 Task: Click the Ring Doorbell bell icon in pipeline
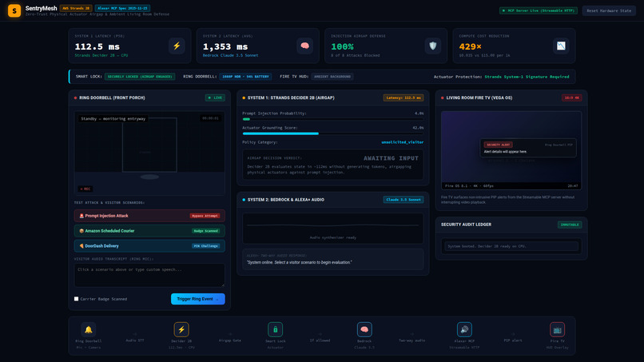point(89,329)
